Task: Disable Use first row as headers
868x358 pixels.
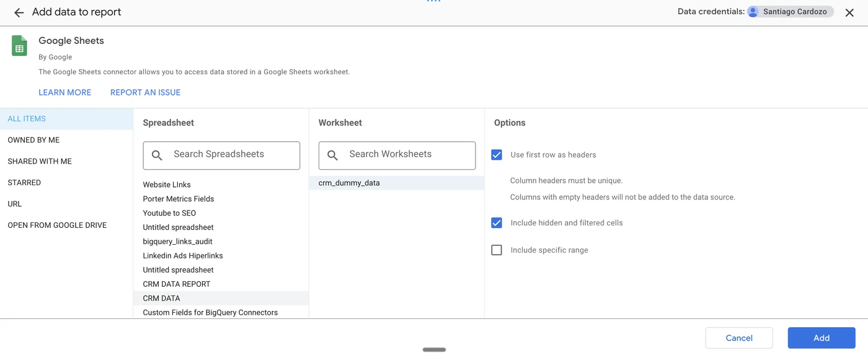Action: tap(497, 155)
